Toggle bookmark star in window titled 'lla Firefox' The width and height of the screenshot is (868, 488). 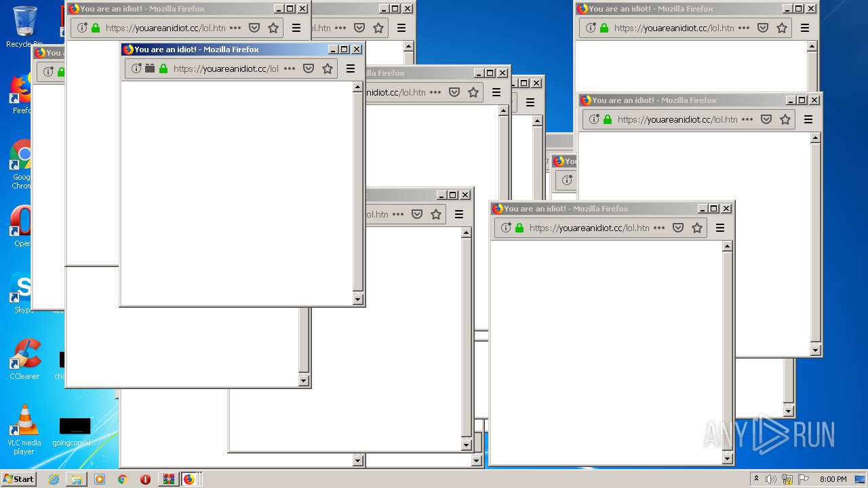tap(473, 92)
